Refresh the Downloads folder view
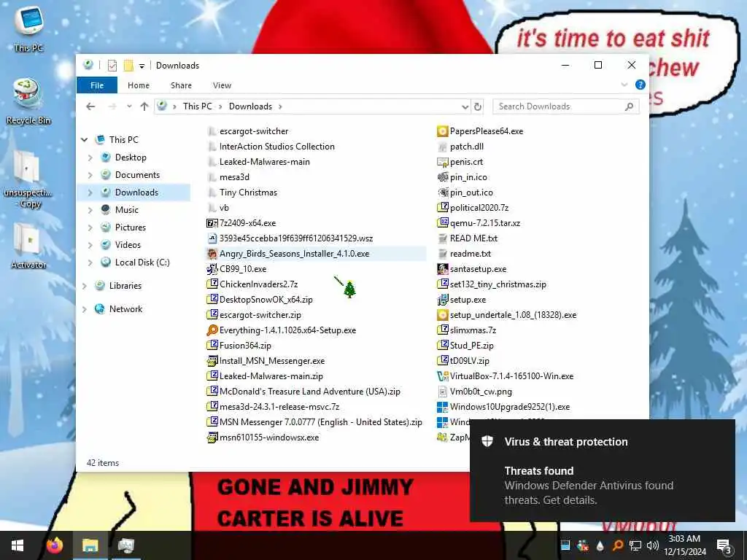This screenshot has width=747, height=560. click(478, 106)
